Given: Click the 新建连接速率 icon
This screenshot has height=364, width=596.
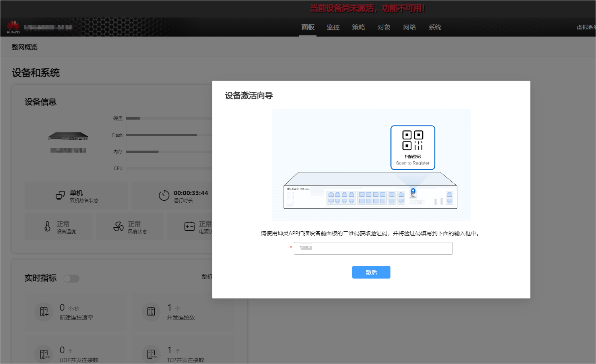Looking at the screenshot, I should (x=44, y=312).
